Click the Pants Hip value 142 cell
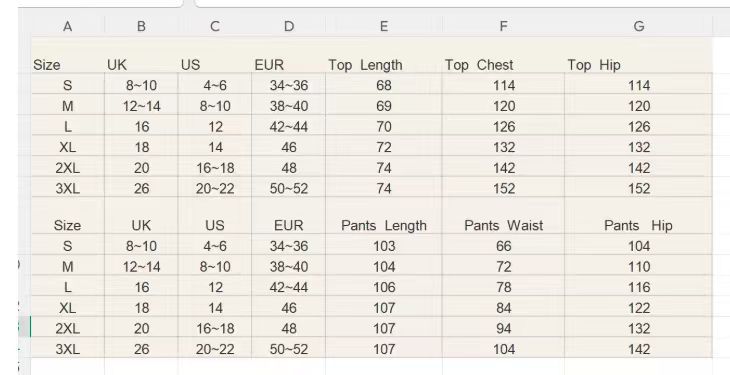 pyautogui.click(x=639, y=349)
